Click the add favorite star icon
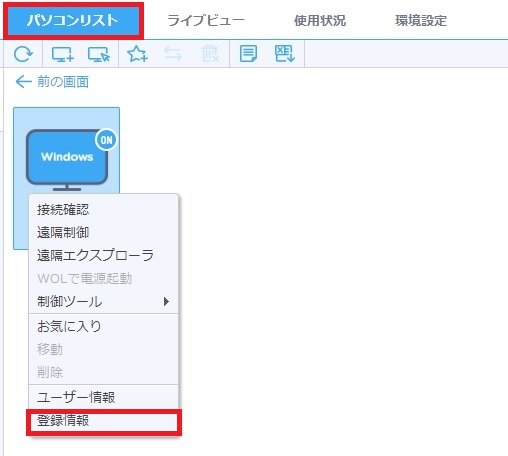 coord(137,54)
